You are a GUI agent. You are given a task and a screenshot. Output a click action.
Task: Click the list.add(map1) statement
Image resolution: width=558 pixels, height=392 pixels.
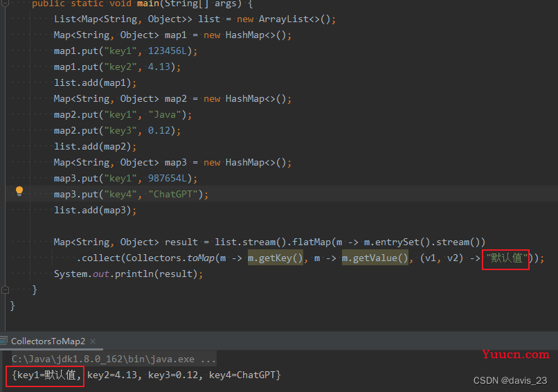pos(95,83)
